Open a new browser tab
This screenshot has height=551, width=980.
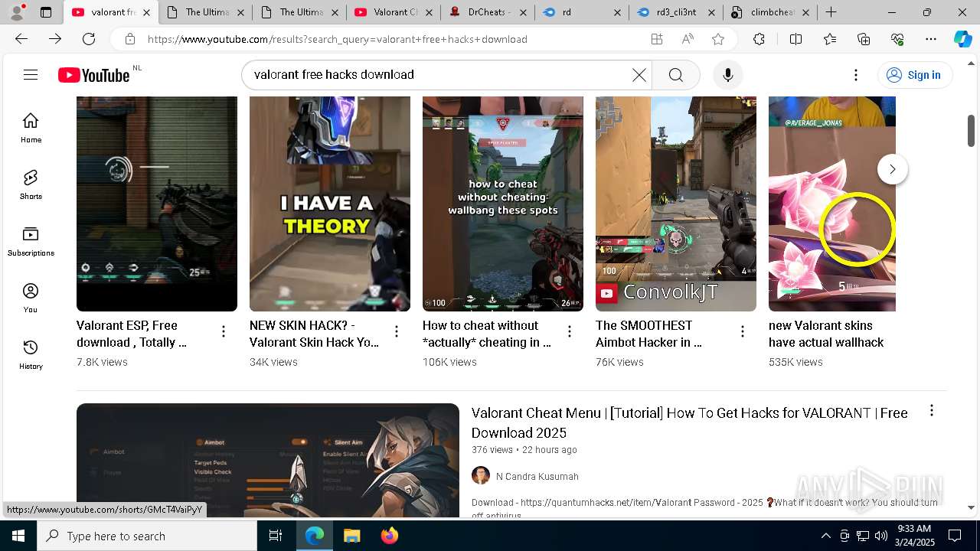(831, 12)
